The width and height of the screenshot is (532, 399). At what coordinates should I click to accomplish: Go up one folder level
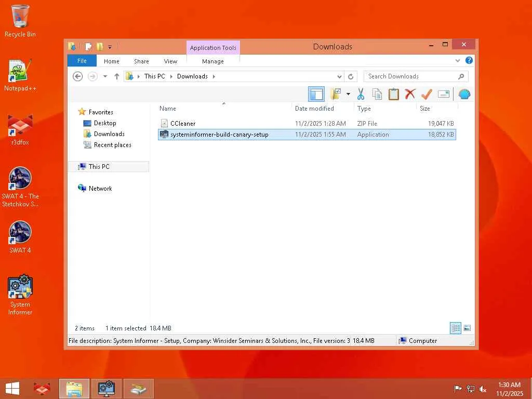click(x=117, y=76)
